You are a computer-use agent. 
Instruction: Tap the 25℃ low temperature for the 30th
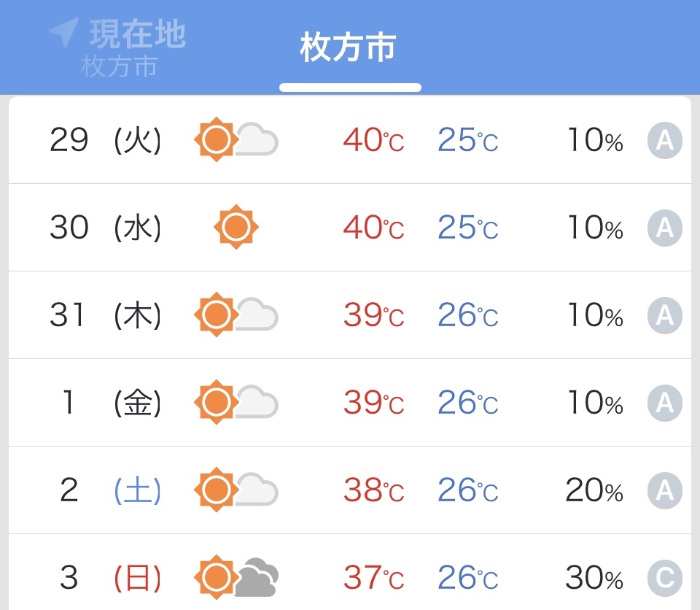[467, 228]
